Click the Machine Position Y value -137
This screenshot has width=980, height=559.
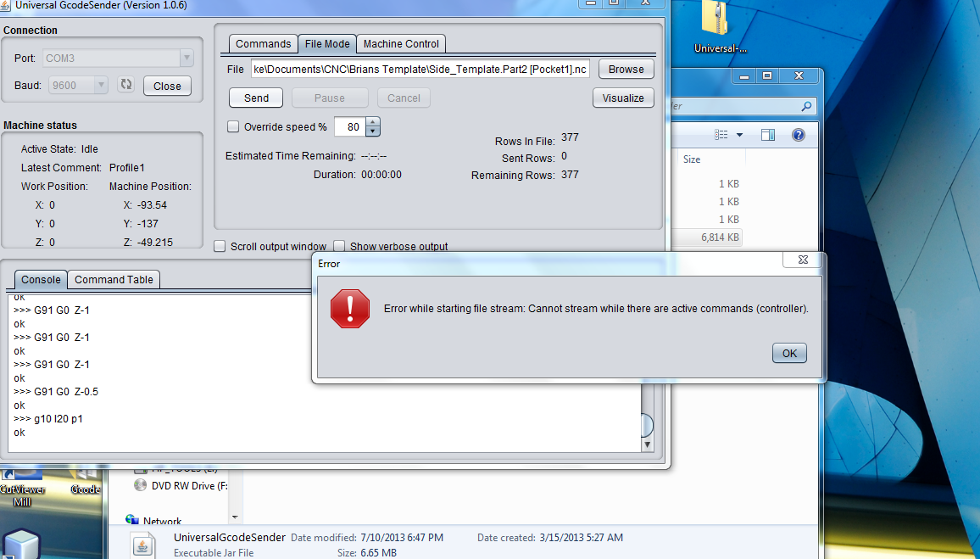pyautogui.click(x=148, y=223)
